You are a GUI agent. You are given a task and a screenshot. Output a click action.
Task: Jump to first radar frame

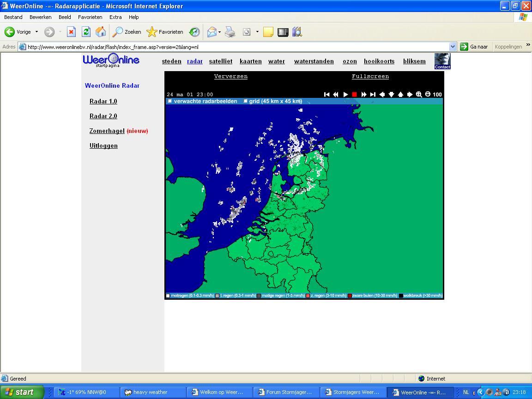(x=326, y=94)
